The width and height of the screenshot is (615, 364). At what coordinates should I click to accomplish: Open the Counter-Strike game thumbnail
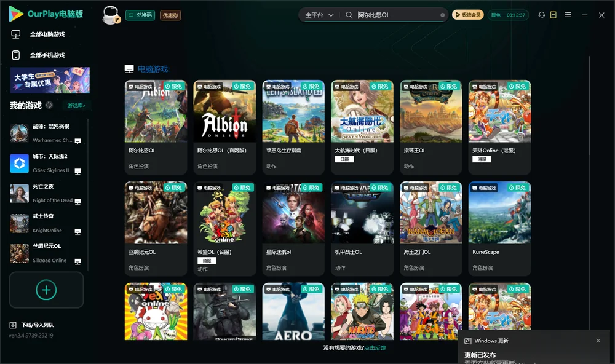point(224,312)
